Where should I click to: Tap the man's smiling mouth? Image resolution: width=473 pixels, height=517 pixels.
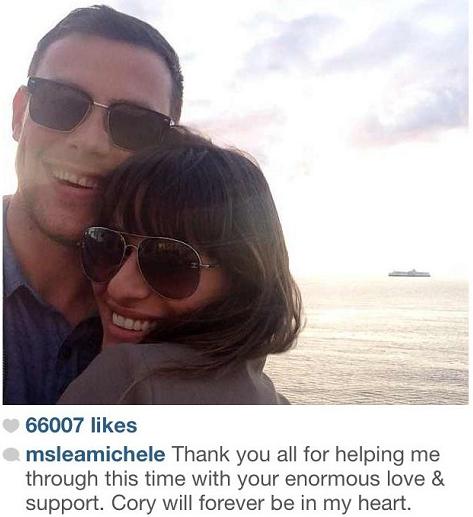click(x=73, y=178)
